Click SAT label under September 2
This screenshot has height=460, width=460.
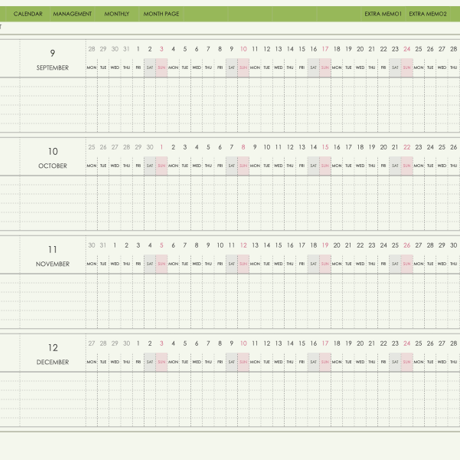pos(150,68)
